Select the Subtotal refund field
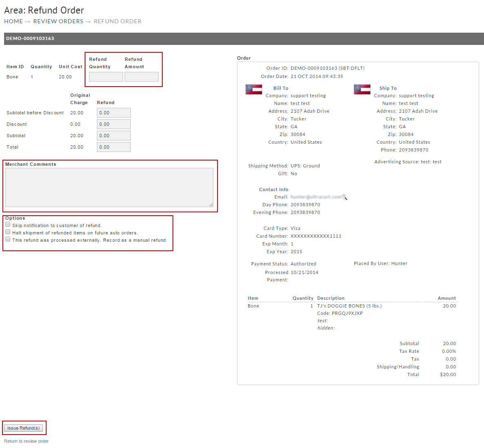Image resolution: width=484 pixels, height=448 pixels. (x=114, y=136)
